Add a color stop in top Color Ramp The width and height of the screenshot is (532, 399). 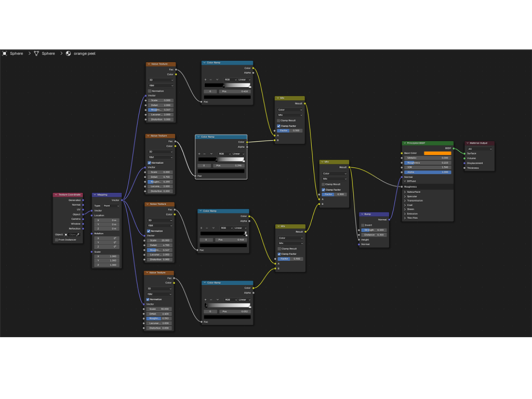[x=206, y=79]
